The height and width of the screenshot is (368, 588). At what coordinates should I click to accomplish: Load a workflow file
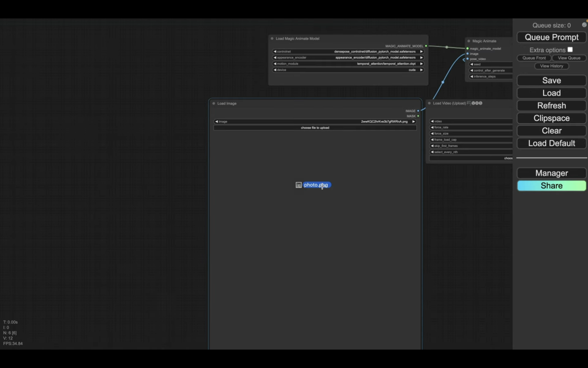[551, 93]
